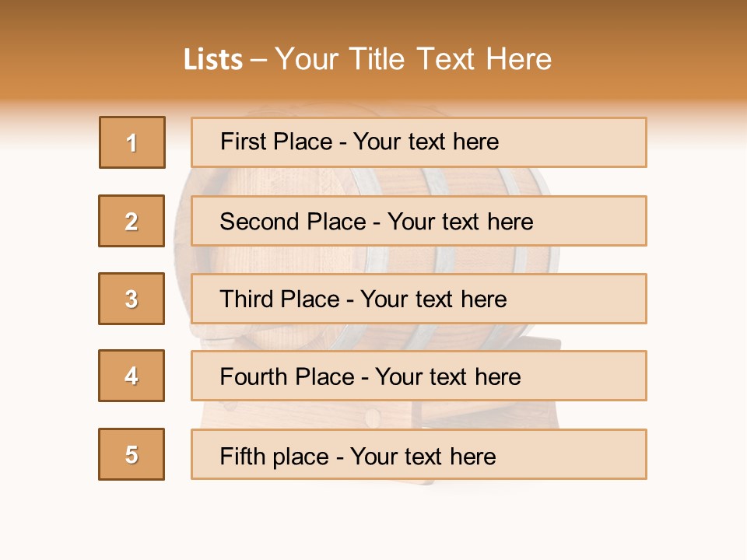
Task: Select the number 4 box
Action: click(x=132, y=376)
